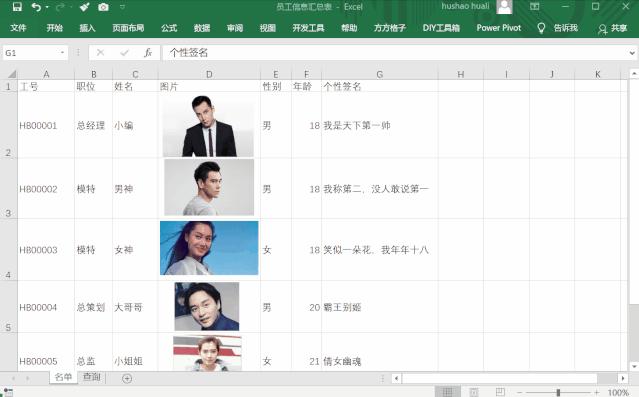Switch to the 插入 ribbon tab
Viewport: 639px width, 397px height.
87,28
